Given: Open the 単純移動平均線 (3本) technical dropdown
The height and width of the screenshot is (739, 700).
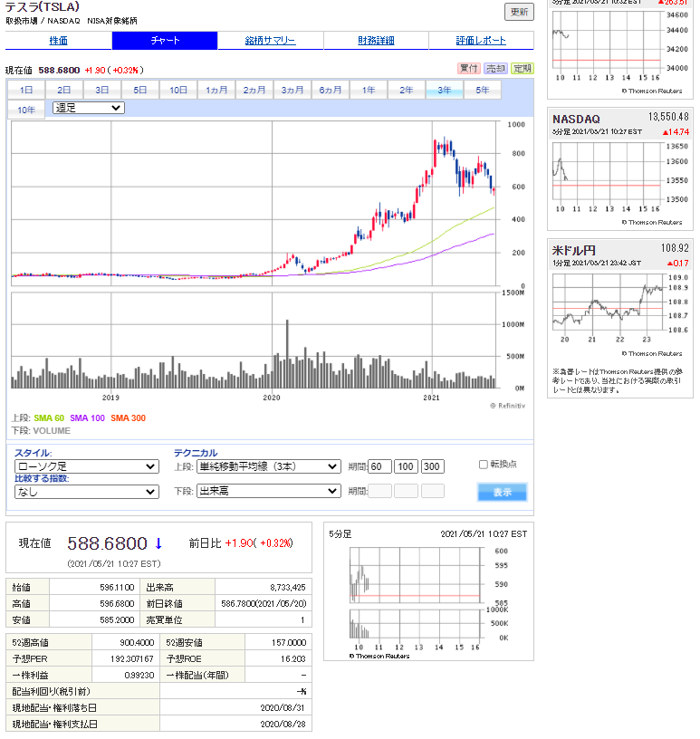Looking at the screenshot, I should 269,466.
